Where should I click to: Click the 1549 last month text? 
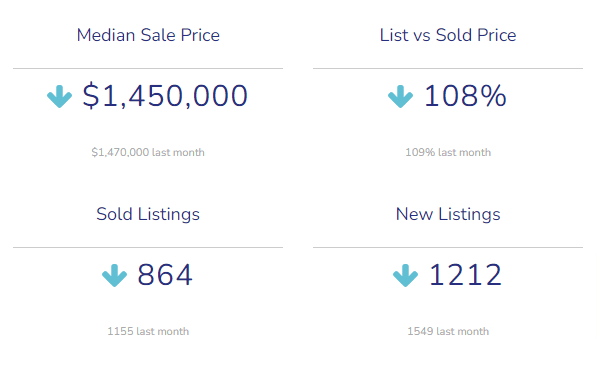[x=448, y=331]
